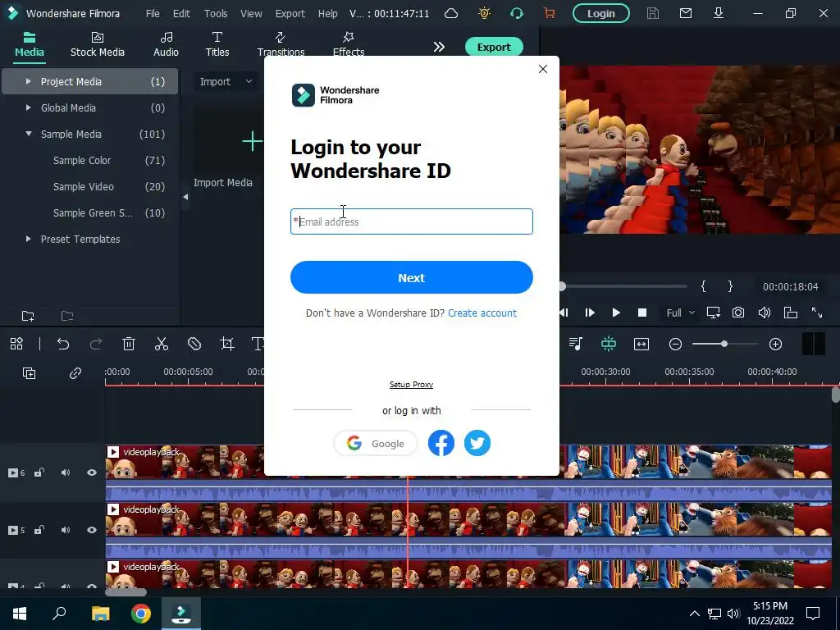Image resolution: width=840 pixels, height=630 pixels.
Task: Click the Login button in title bar
Action: pyautogui.click(x=601, y=13)
